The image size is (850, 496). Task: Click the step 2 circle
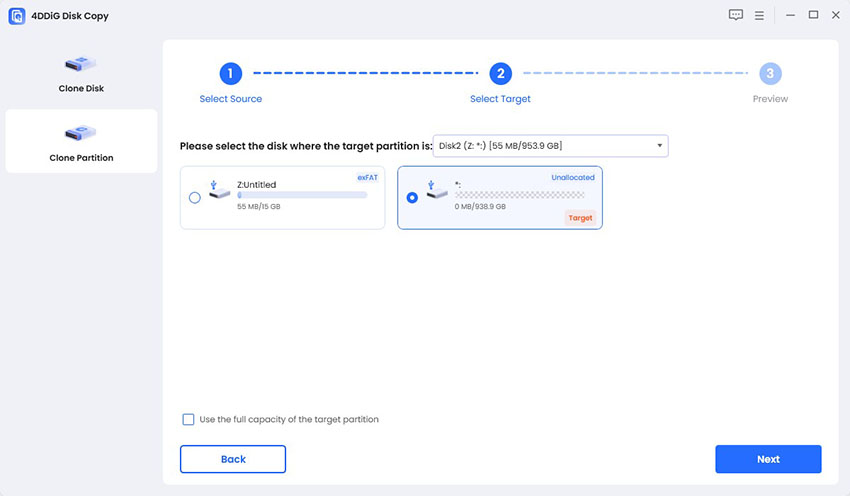click(x=500, y=73)
